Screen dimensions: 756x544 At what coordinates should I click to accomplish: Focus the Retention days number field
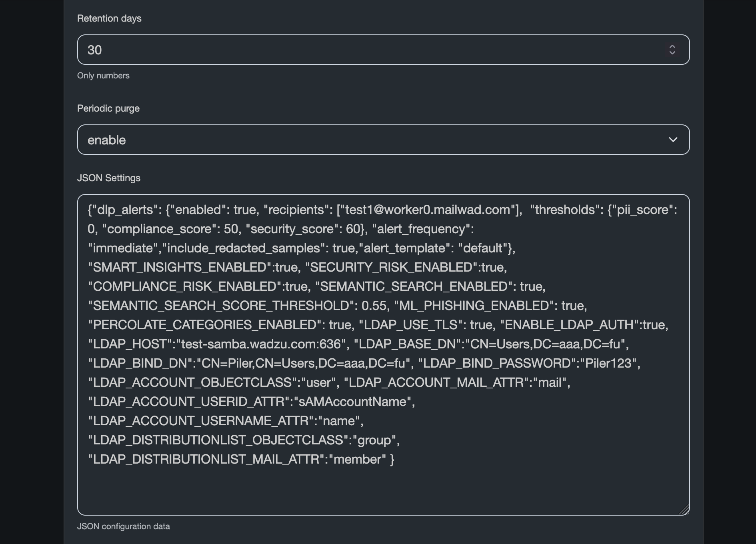pos(360,50)
